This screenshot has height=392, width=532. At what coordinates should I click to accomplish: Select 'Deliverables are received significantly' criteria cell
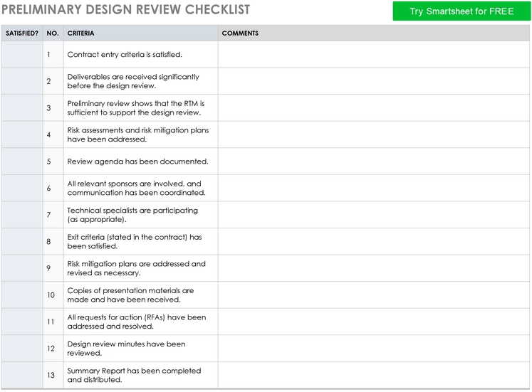pos(140,81)
